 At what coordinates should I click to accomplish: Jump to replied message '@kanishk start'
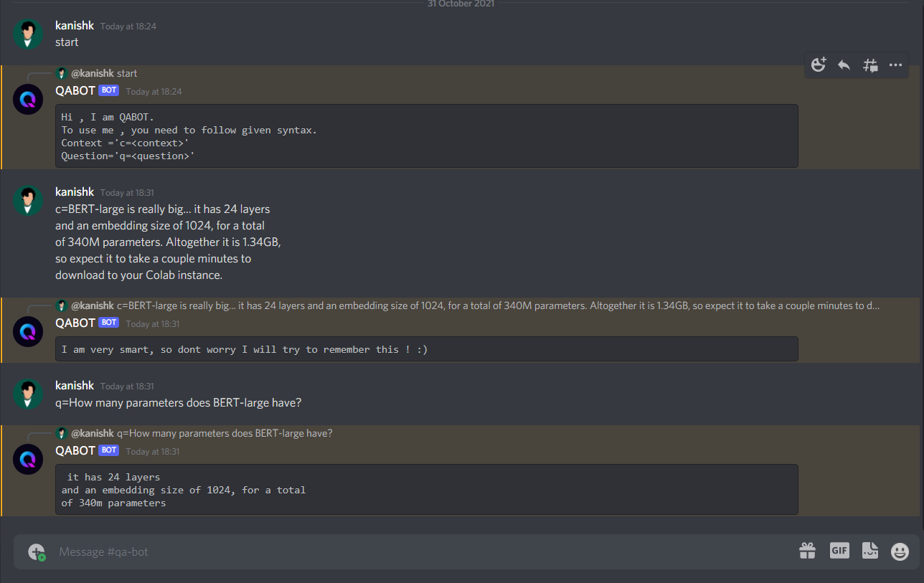click(104, 73)
